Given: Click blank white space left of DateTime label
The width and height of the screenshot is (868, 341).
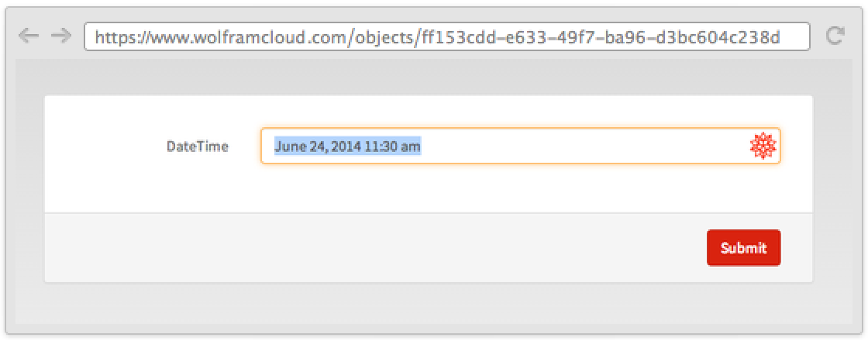Looking at the screenshot, I should coord(101,146).
